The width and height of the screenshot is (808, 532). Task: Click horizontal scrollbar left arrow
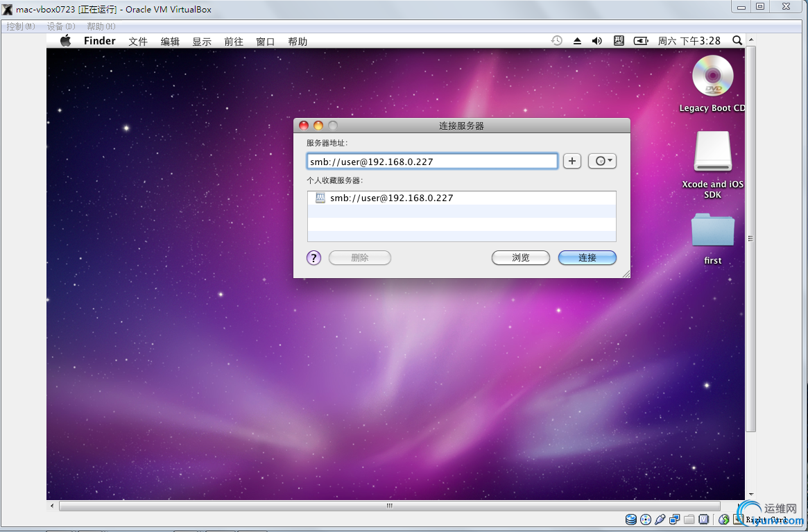click(52, 506)
